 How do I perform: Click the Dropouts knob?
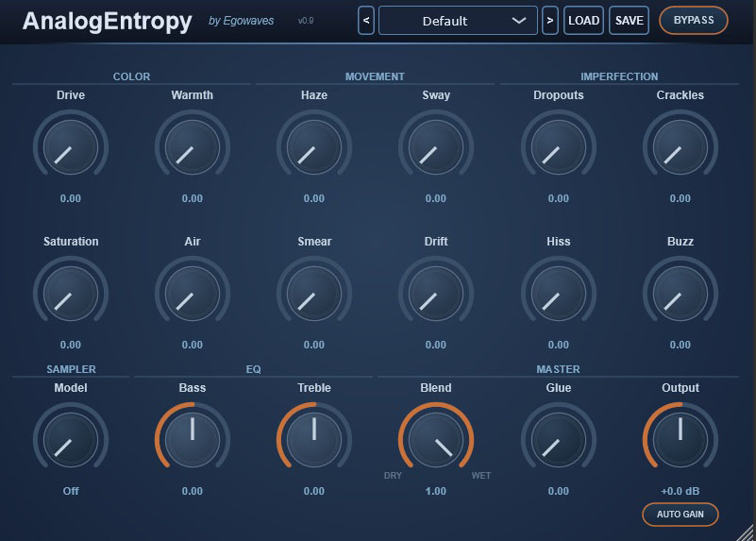coord(559,147)
